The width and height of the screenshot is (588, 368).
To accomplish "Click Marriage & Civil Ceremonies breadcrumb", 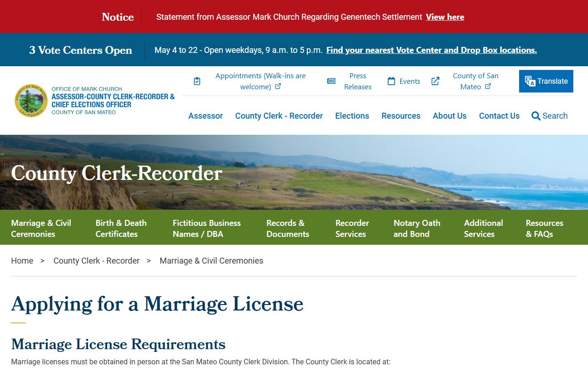I will [211, 261].
